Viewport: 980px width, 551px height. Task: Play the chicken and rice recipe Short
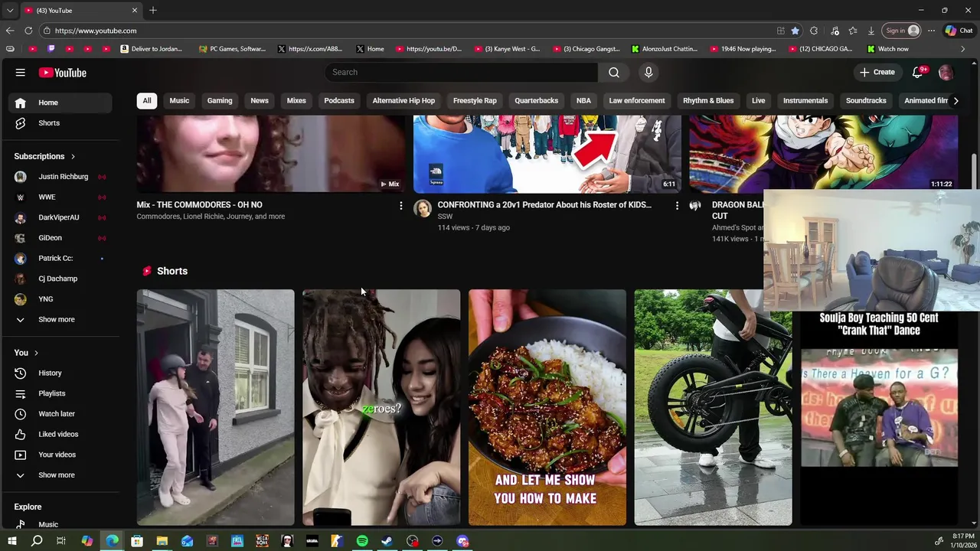coord(547,407)
